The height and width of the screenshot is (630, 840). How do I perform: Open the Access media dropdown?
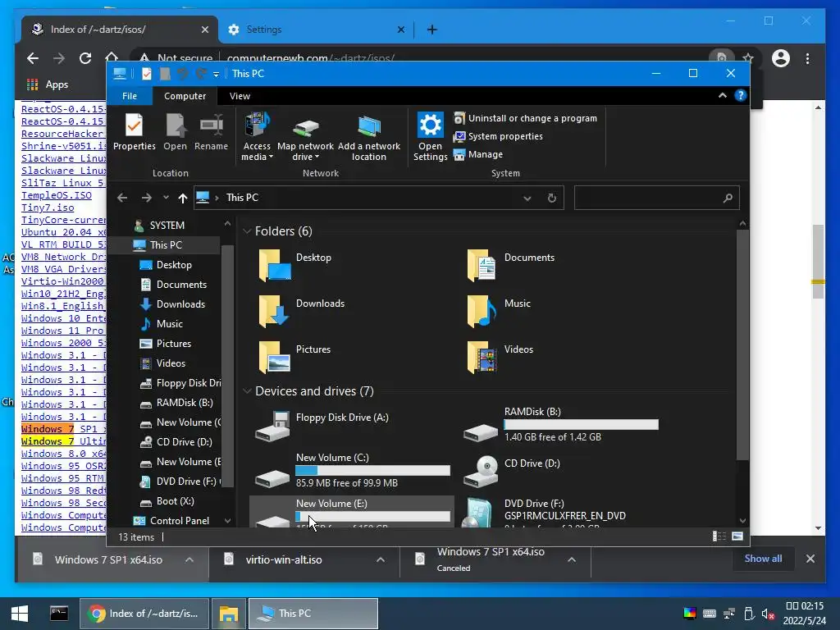pos(257,137)
